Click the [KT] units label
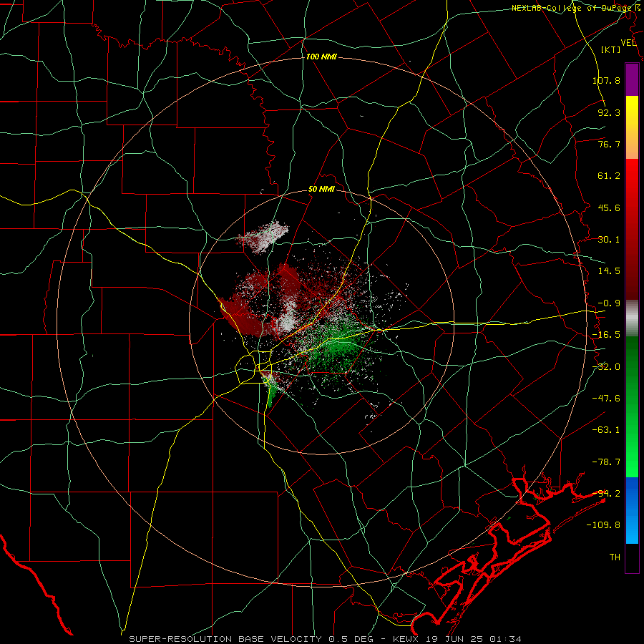The height and width of the screenshot is (644, 644). coord(611,49)
